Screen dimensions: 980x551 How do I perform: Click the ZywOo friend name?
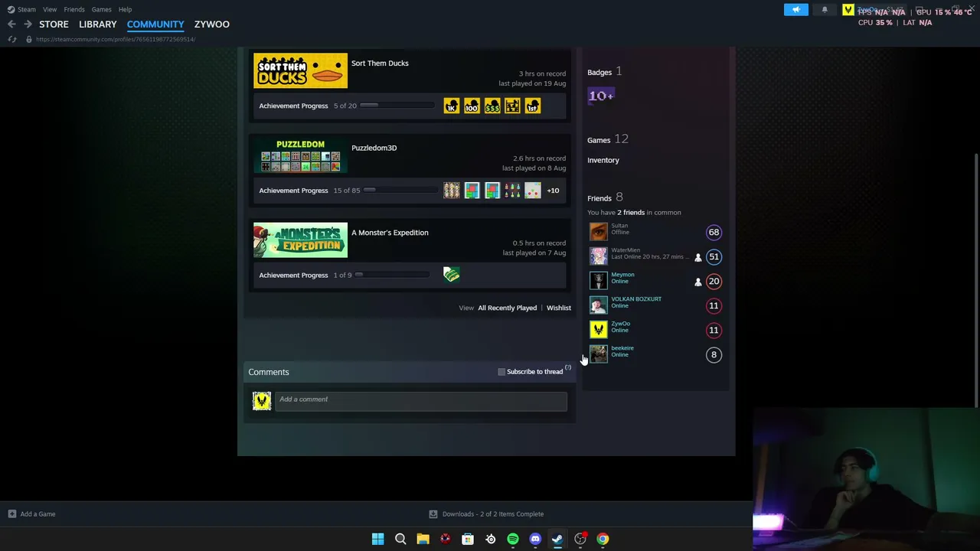click(x=621, y=324)
